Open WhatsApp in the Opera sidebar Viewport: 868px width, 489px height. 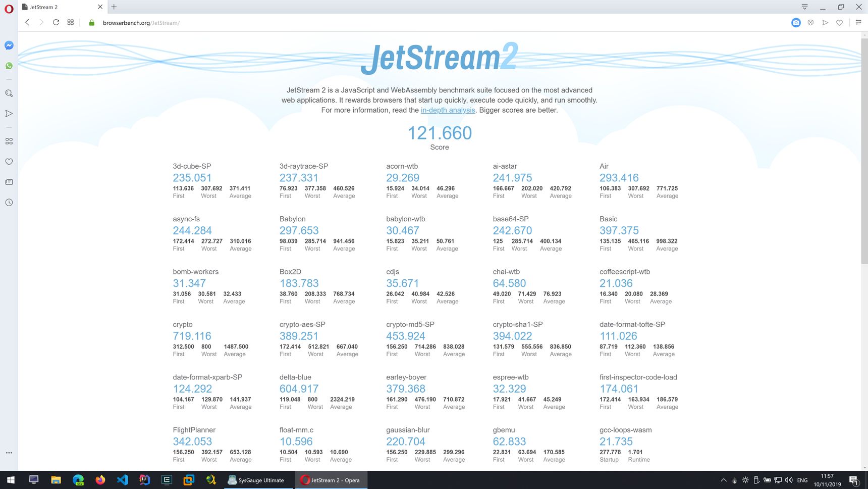9,66
